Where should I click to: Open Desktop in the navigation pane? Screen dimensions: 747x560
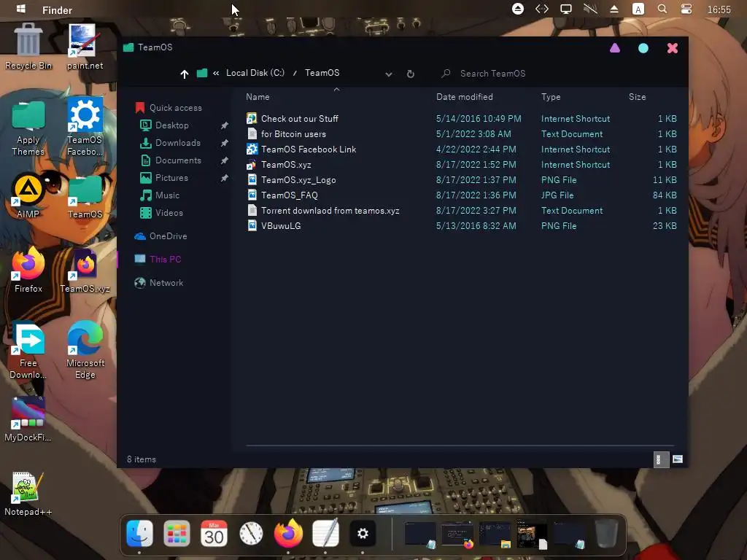[x=165, y=125]
